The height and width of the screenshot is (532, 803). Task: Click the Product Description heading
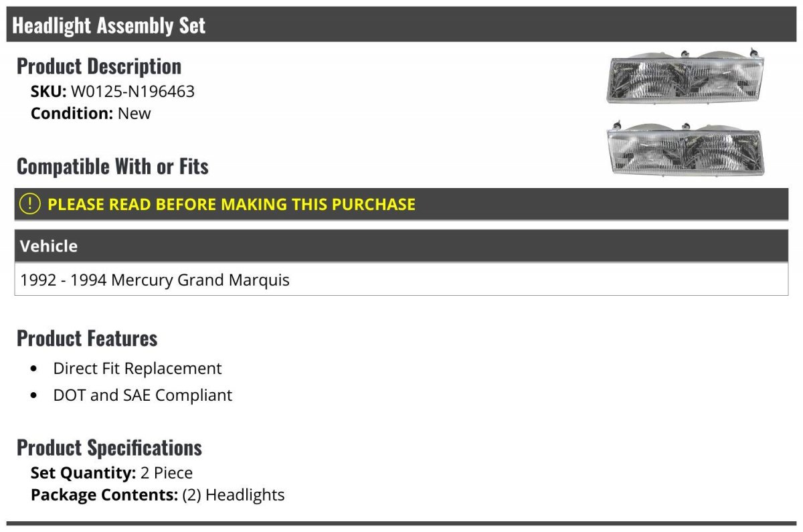point(99,66)
